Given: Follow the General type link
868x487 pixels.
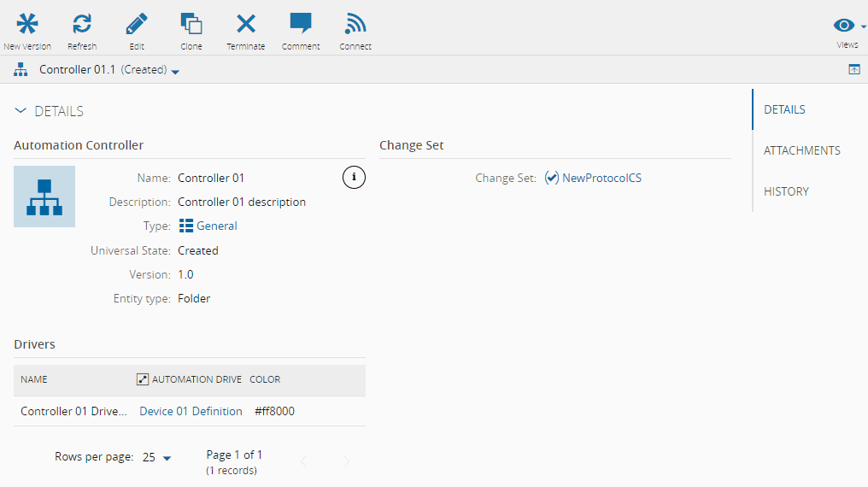Looking at the screenshot, I should click(x=216, y=226).
